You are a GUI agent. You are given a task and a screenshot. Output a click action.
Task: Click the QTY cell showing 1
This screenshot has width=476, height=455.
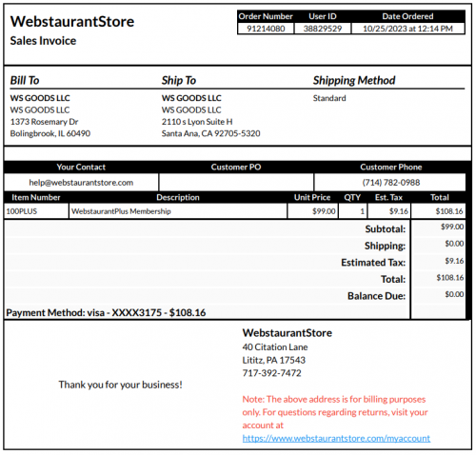point(353,211)
